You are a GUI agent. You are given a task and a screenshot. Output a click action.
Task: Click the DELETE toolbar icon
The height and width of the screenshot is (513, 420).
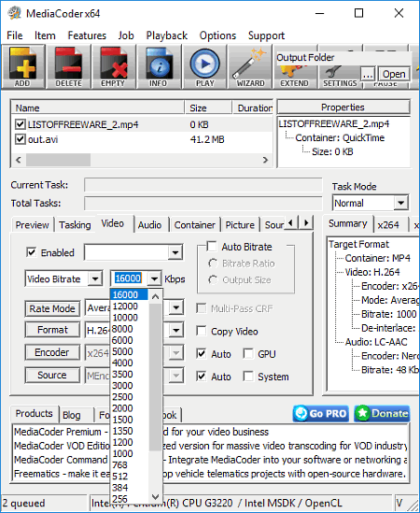click(x=68, y=67)
